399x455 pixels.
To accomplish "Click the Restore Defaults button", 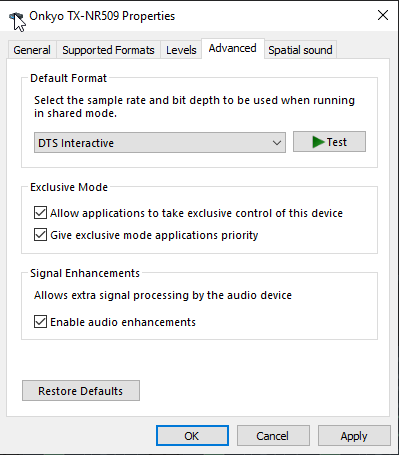I will point(81,391).
